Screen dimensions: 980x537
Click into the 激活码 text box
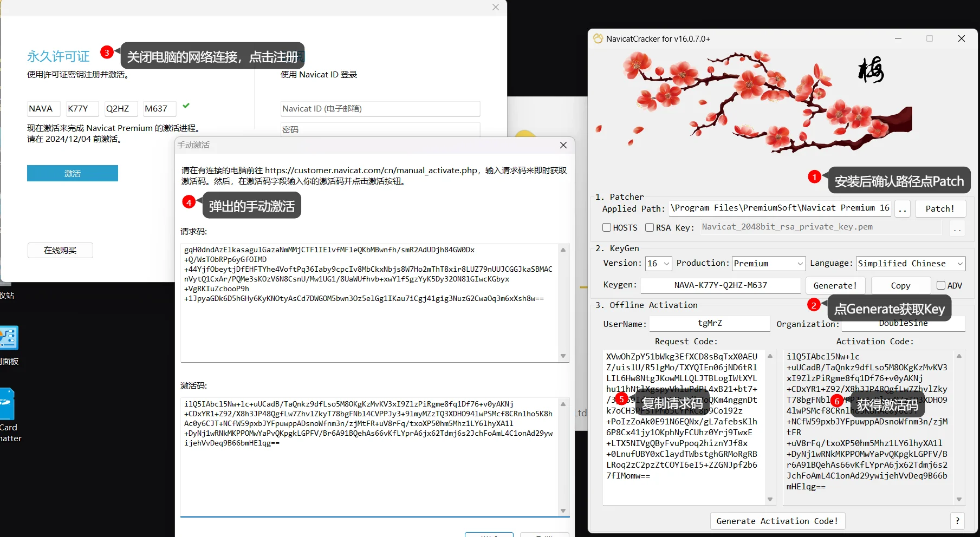click(x=369, y=456)
